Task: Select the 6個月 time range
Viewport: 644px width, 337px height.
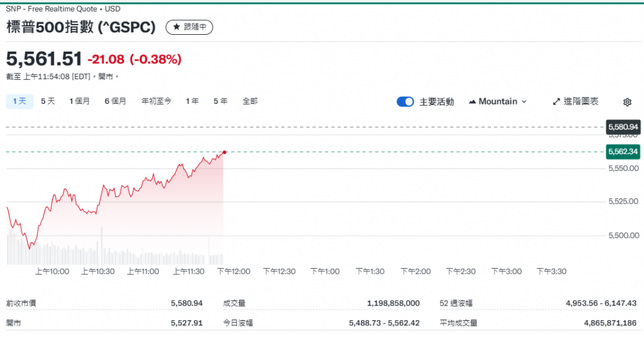Action: (115, 101)
